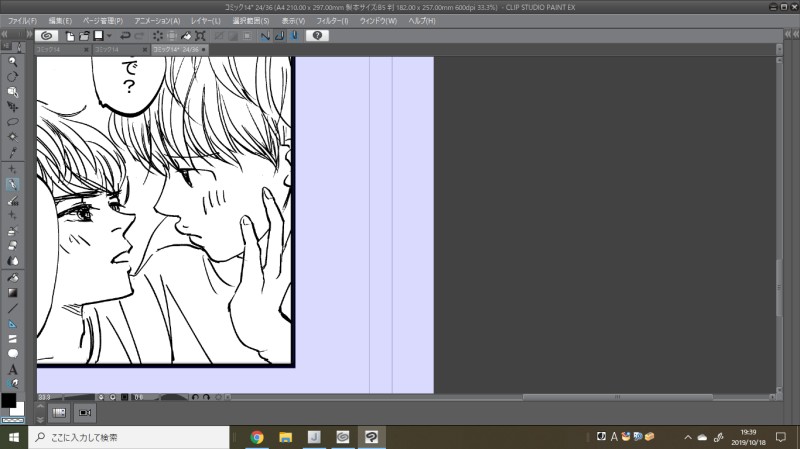This screenshot has width=800, height=449.
Task: Click the zoom out button below canvas
Action: coord(101,397)
